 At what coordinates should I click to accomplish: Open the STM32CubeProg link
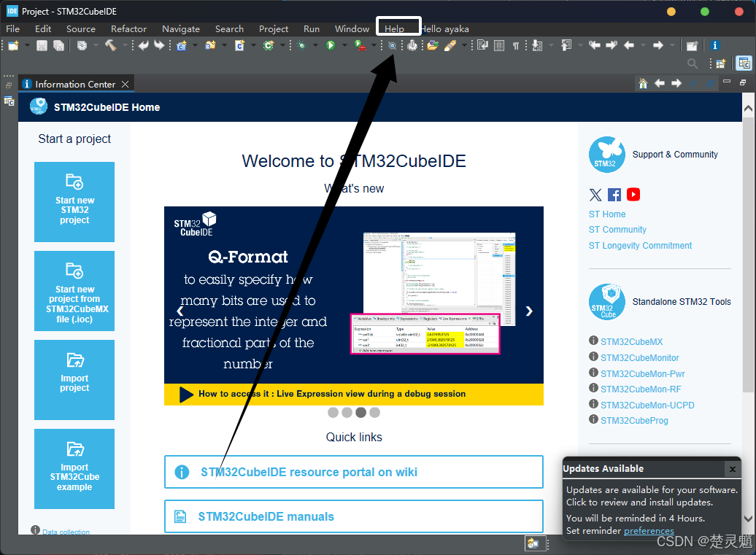[635, 421]
